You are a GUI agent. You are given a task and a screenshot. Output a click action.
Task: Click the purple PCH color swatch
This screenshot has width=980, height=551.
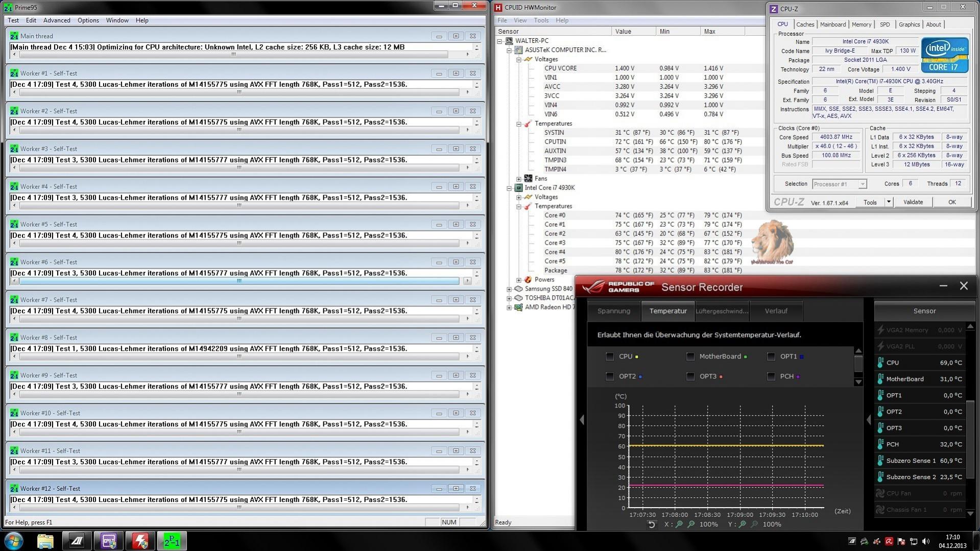point(798,377)
